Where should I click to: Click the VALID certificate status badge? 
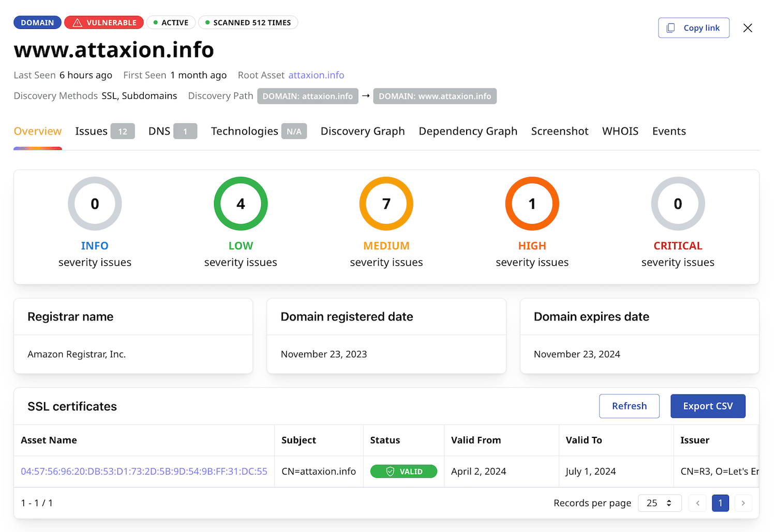point(404,472)
